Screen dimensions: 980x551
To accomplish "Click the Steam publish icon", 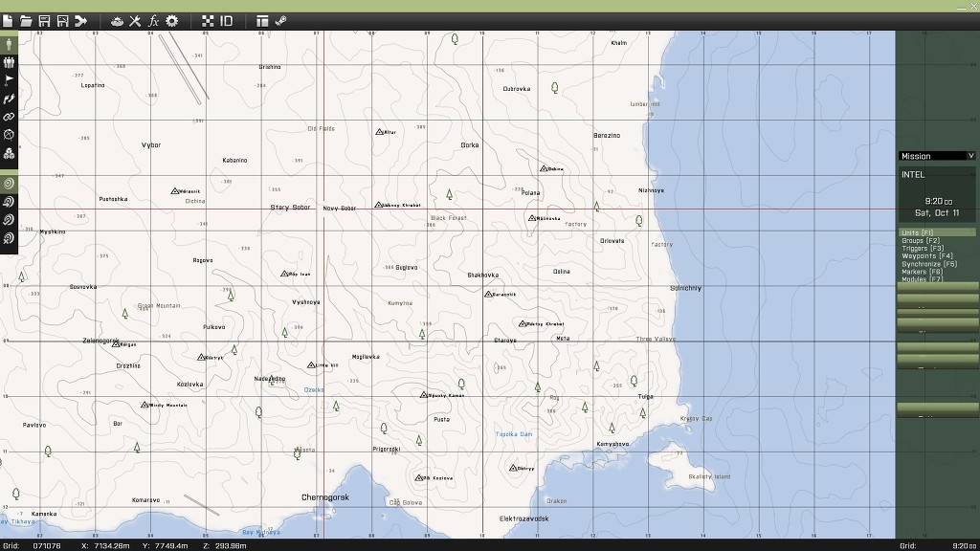I will pos(280,20).
